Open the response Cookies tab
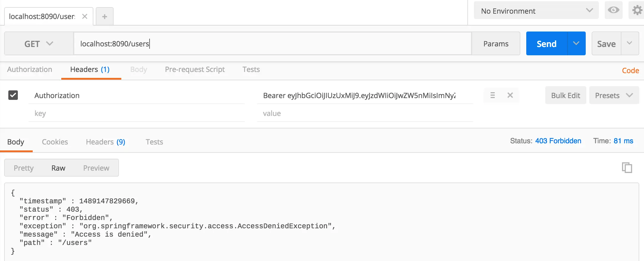The image size is (644, 261). click(55, 142)
